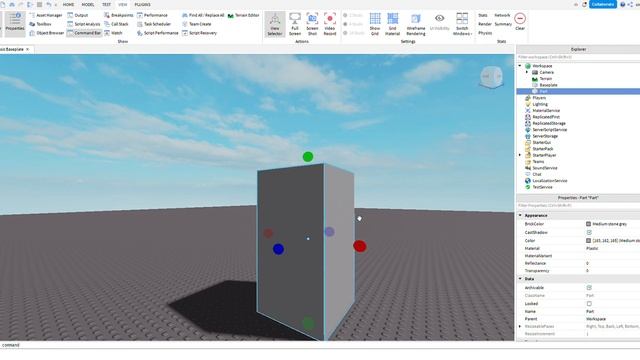Open the Call Stack window
This screenshot has height=360, width=640.
tap(116, 24)
